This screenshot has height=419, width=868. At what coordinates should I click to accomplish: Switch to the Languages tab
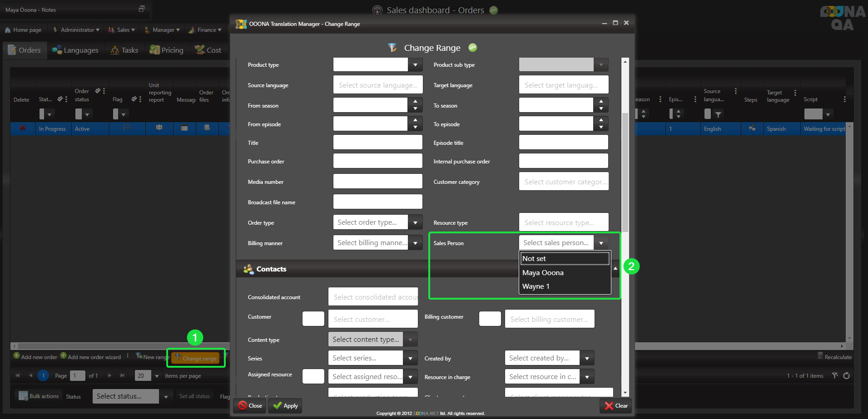(75, 50)
